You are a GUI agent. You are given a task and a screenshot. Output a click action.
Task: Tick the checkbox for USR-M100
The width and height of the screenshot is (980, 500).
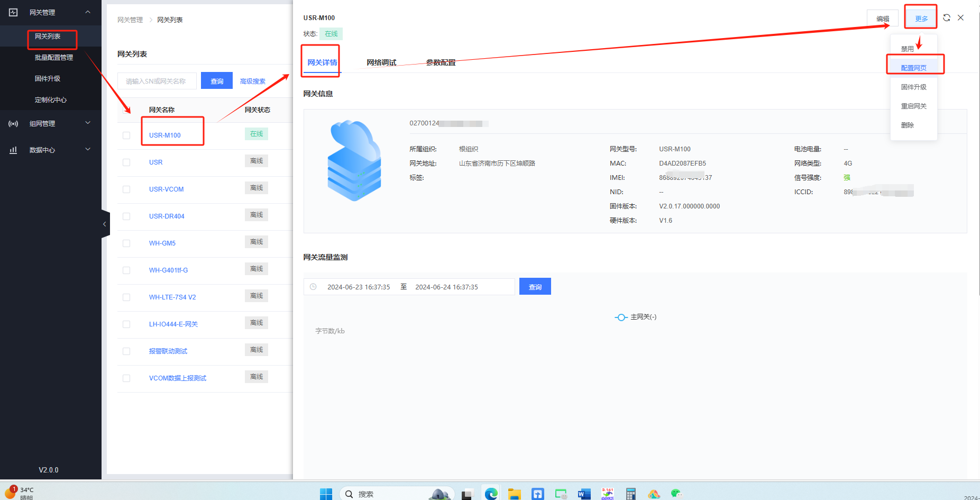[126, 135]
